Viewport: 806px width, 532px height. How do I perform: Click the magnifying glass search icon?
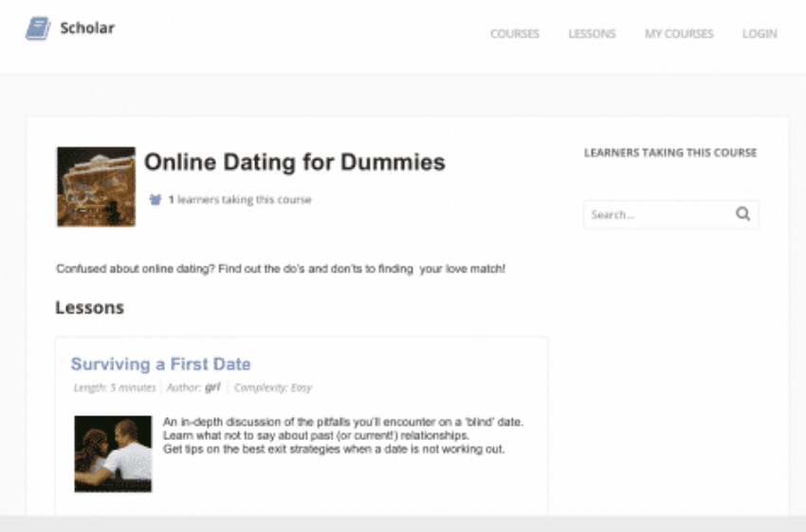pos(742,213)
